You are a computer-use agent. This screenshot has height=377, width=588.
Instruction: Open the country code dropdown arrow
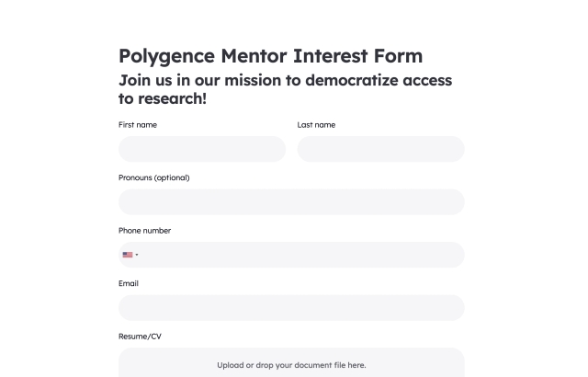(137, 255)
